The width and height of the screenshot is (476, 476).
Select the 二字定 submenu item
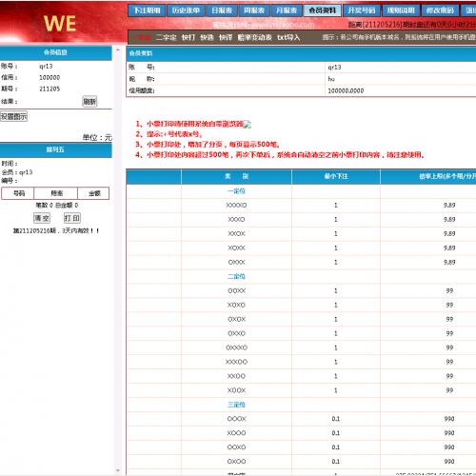coord(166,37)
